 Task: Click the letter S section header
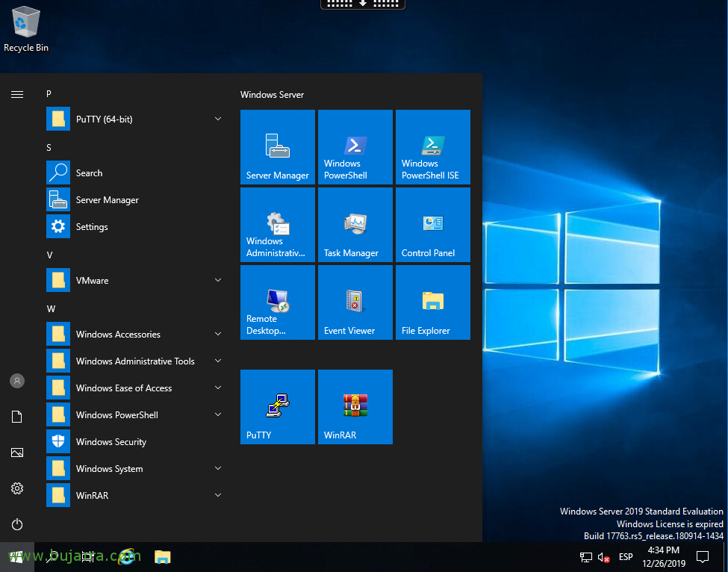(x=49, y=148)
